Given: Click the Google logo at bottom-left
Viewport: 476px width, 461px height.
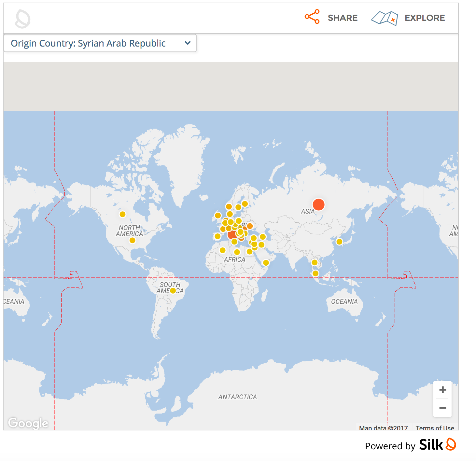Looking at the screenshot, I should tap(28, 423).
